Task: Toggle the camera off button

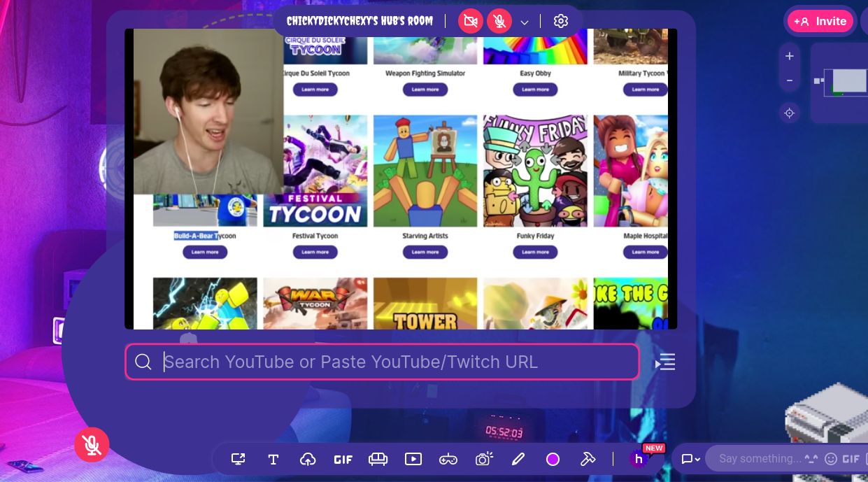Action: click(471, 22)
